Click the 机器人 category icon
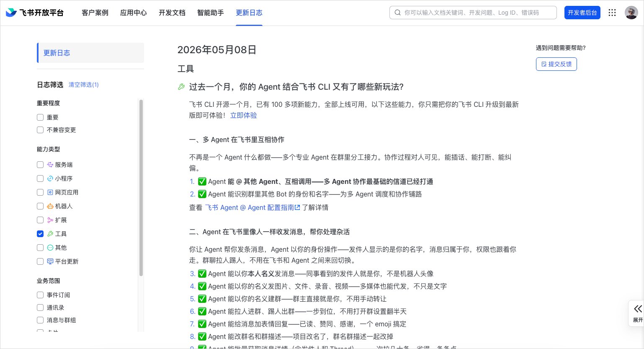 click(50, 206)
